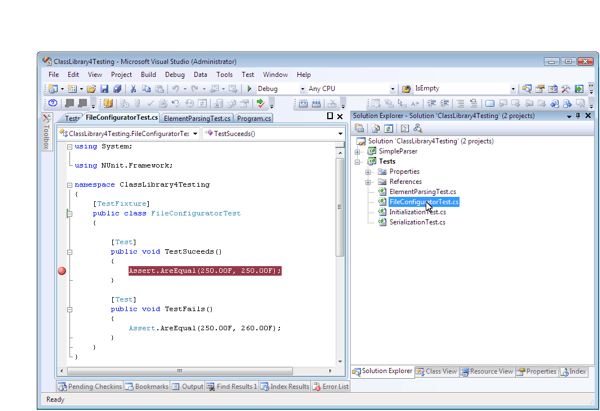Collapse the TestFails method outline
The image size is (600, 411).
(x=70, y=309)
